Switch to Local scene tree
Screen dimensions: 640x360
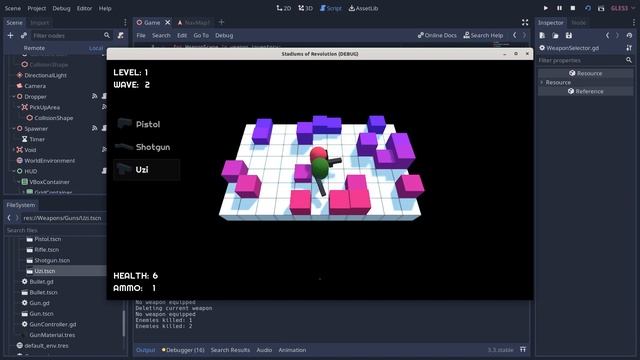(96, 48)
